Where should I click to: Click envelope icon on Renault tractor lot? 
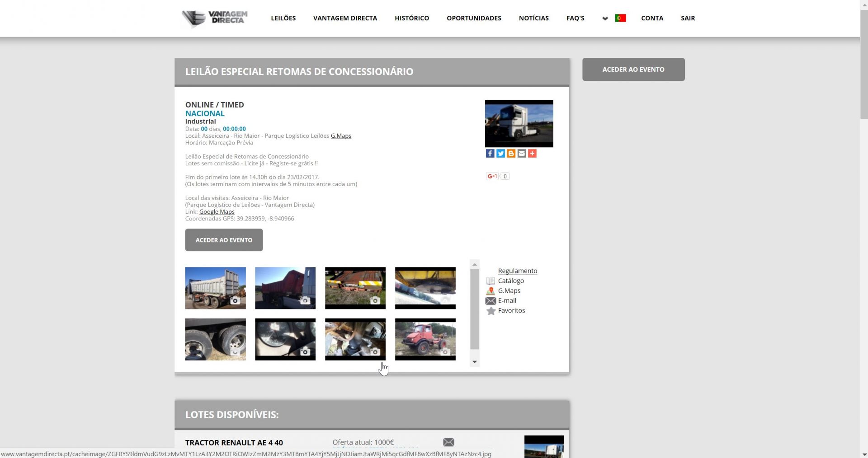click(x=448, y=442)
